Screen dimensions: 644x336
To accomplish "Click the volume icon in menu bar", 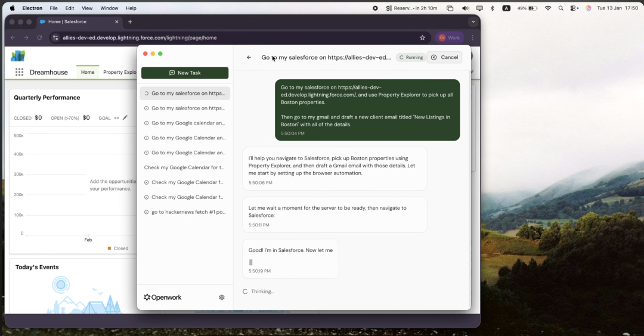I will pos(465,8).
